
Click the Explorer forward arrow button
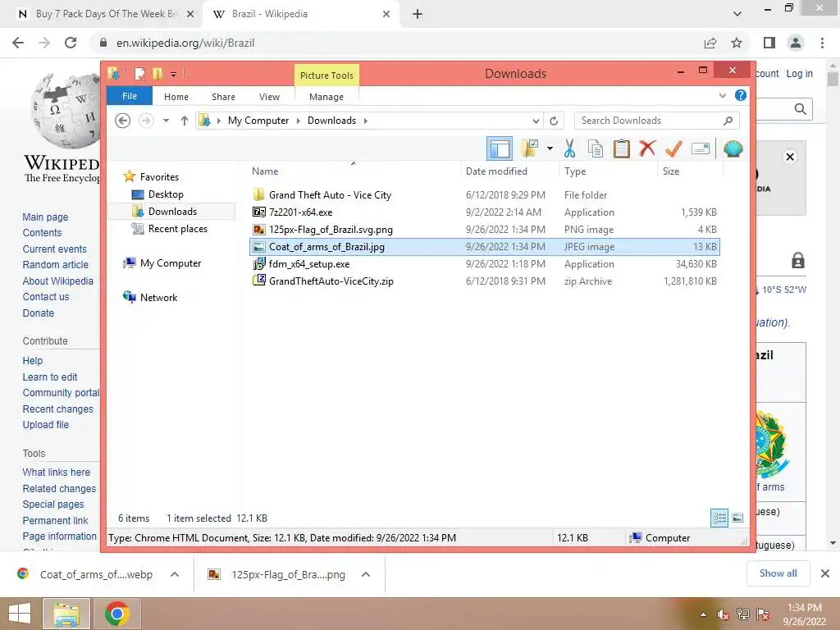146,121
